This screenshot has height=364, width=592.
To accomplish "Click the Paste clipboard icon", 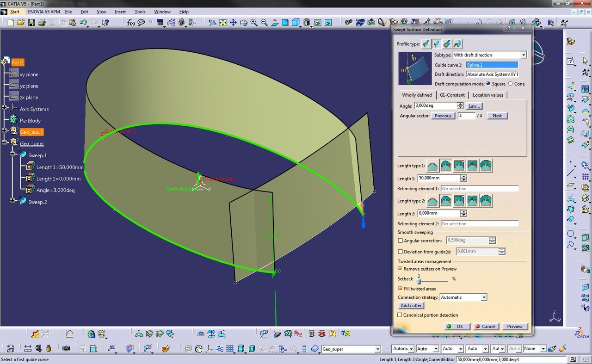I will click(x=73, y=23).
